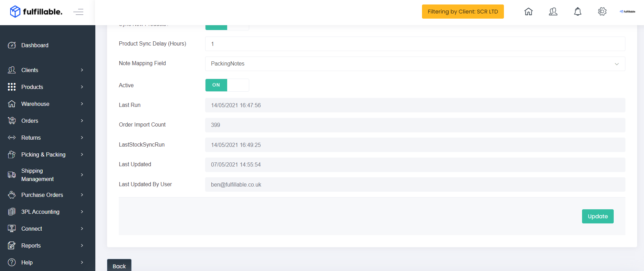Viewport: 644px width, 271px height.
Task: Click the Product Sync Delay input
Action: coord(415,44)
